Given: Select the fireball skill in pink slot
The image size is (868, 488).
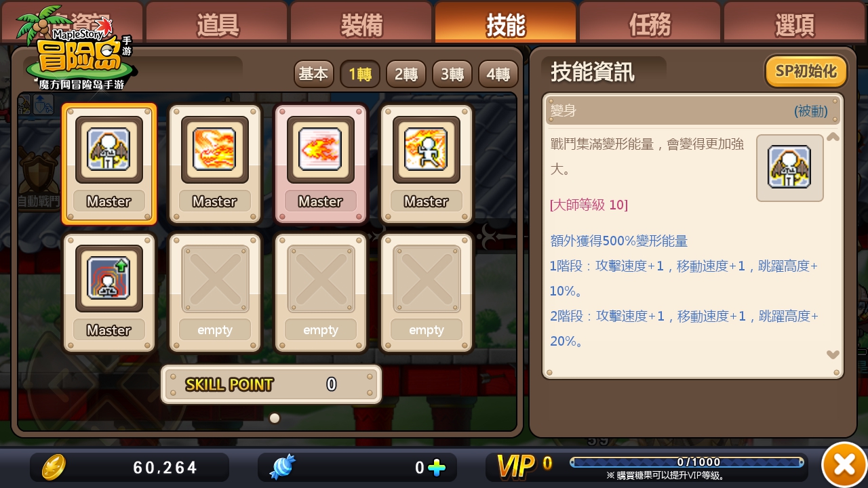Looking at the screenshot, I should 320,149.
